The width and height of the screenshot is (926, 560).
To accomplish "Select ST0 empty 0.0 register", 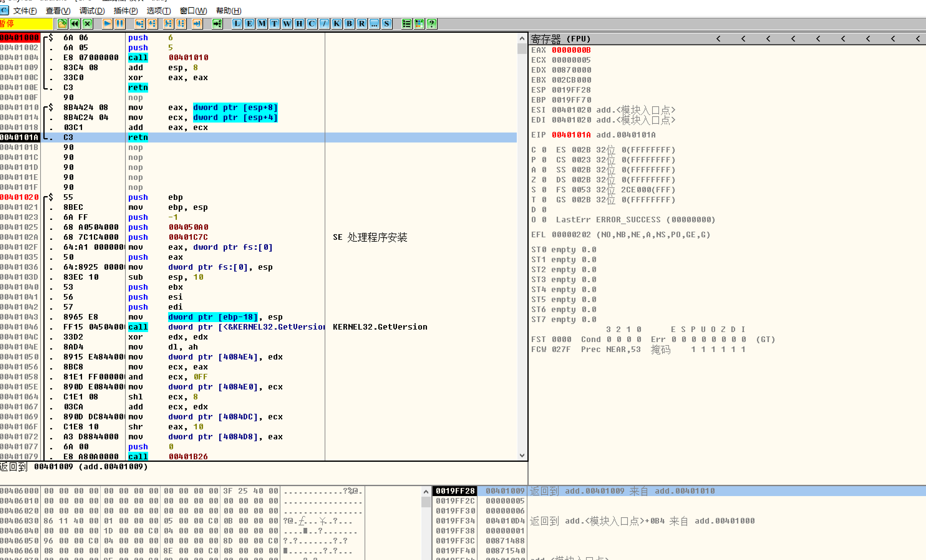I will 564,250.
